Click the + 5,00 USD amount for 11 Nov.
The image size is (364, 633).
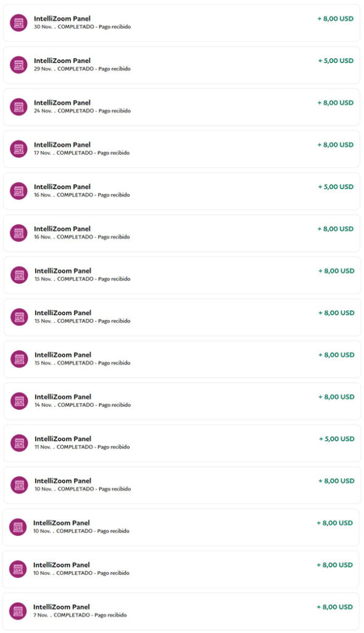[x=337, y=438]
